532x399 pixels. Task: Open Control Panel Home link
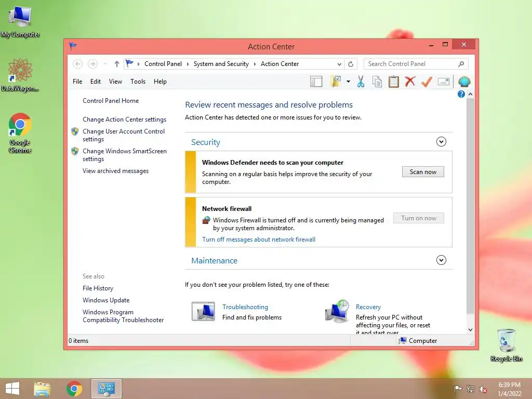tap(111, 101)
